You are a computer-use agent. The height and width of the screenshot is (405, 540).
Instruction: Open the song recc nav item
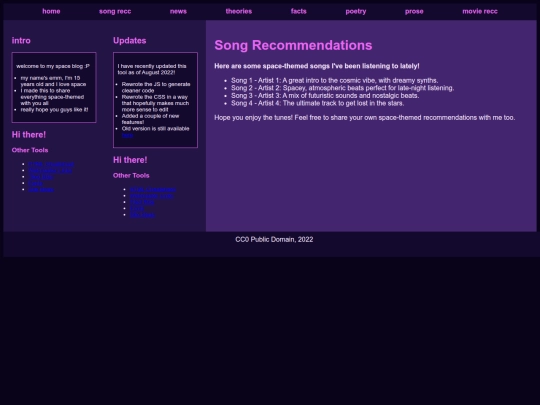[x=115, y=11]
